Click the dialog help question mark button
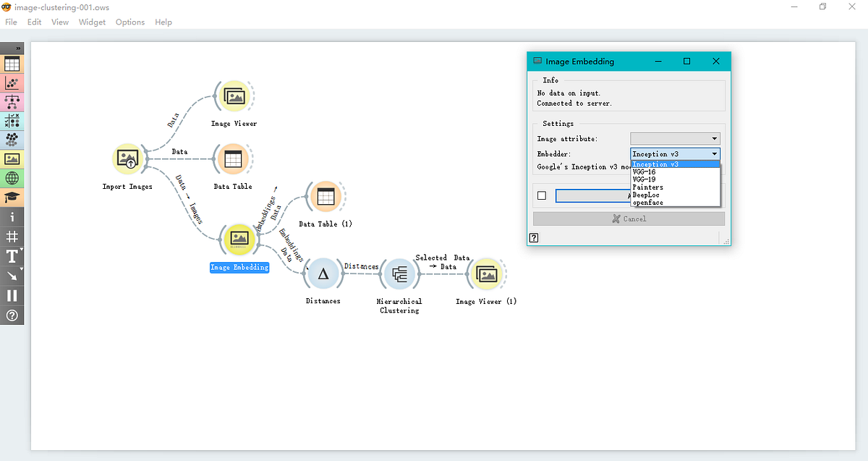 pyautogui.click(x=533, y=237)
